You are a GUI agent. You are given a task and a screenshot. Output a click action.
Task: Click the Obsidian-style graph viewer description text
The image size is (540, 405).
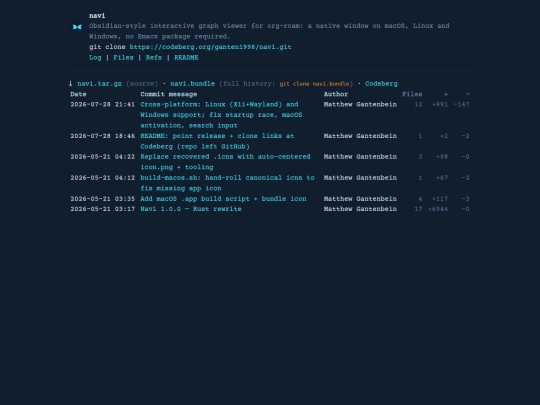[269, 31]
